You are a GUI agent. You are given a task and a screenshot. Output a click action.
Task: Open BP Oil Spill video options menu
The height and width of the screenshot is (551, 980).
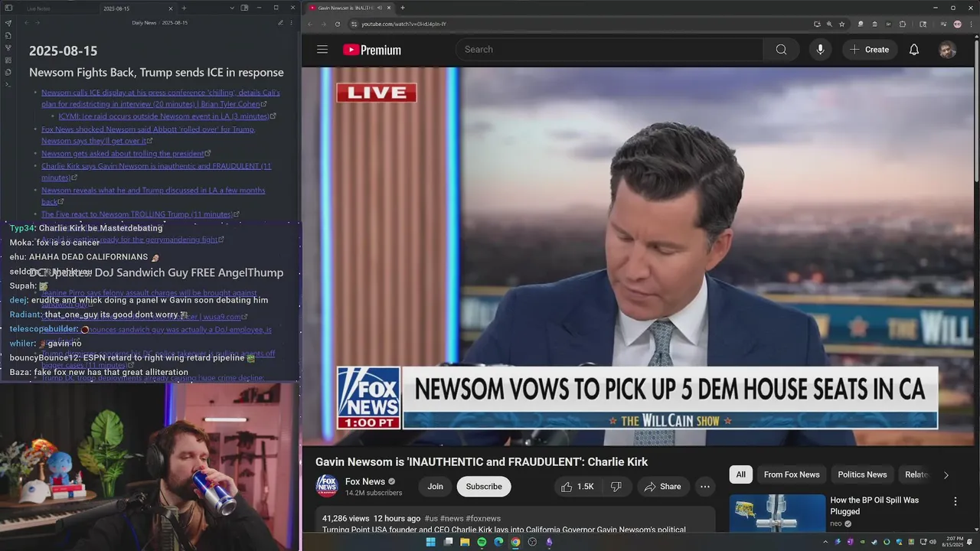coord(955,501)
